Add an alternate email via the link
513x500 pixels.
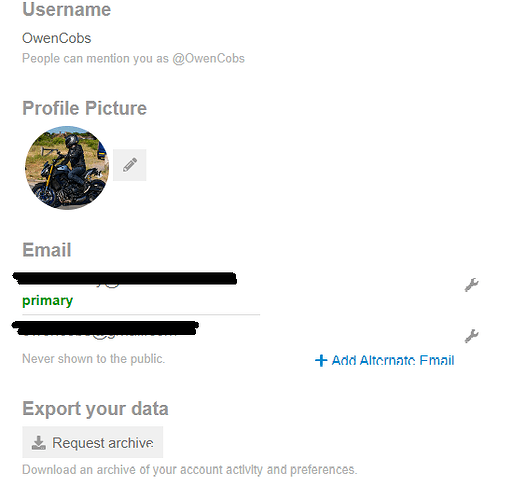point(385,360)
